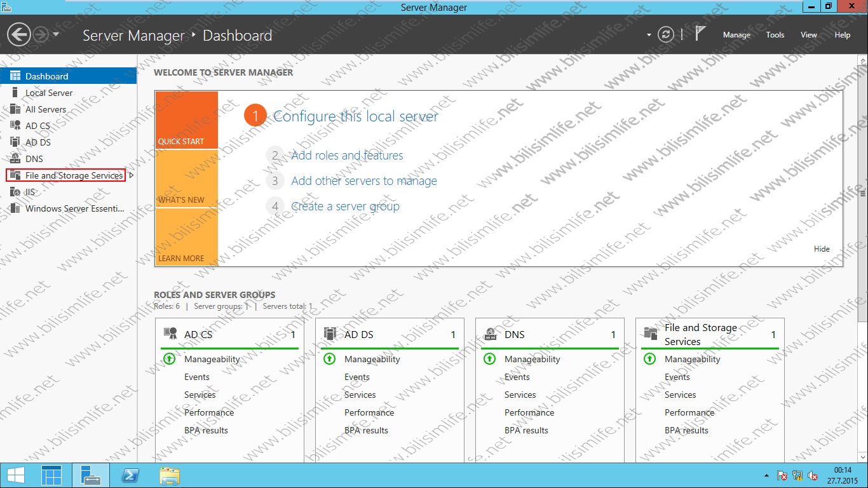Click the refresh icon in header
This screenshot has height=488, width=868.
click(x=665, y=35)
